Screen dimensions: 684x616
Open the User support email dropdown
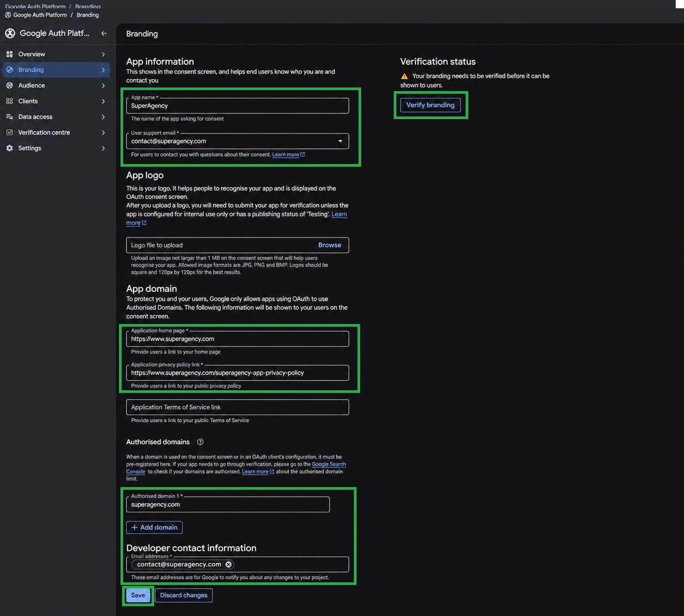coord(237,141)
